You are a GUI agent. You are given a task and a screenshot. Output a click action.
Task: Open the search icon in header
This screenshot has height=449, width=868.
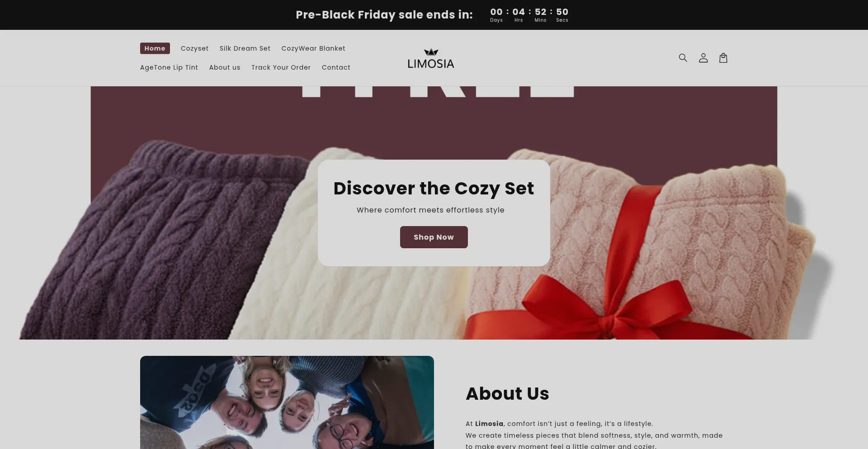point(683,58)
